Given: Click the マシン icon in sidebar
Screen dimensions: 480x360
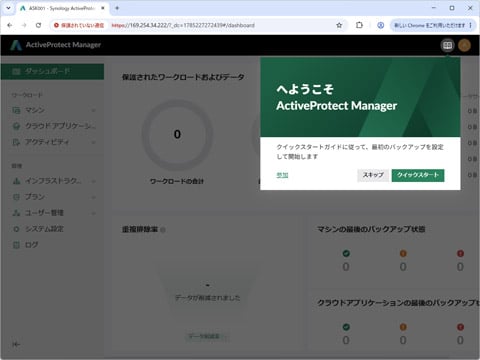Looking at the screenshot, I should pyautogui.click(x=16, y=110).
